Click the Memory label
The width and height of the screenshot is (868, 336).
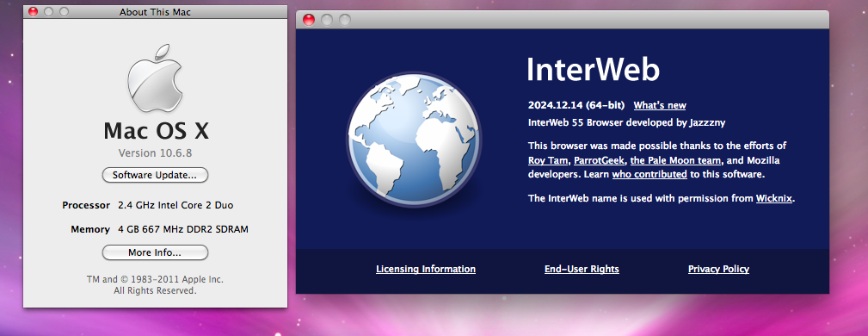(90, 229)
